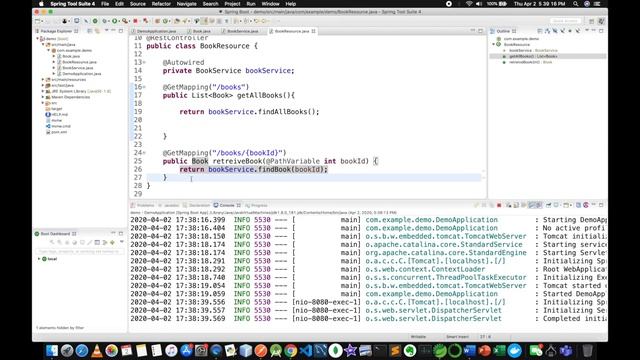Open the Outline view menu arrow

tap(587, 31)
